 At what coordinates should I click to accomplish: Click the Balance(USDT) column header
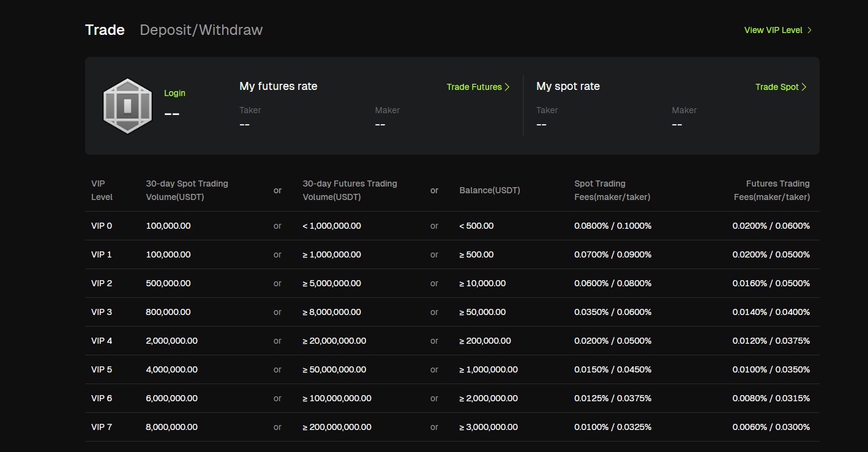pyautogui.click(x=490, y=190)
